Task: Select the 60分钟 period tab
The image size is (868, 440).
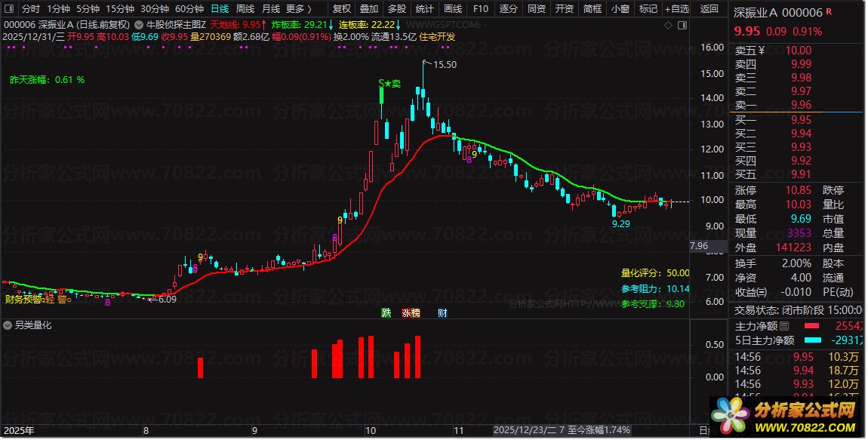Action: point(189,9)
